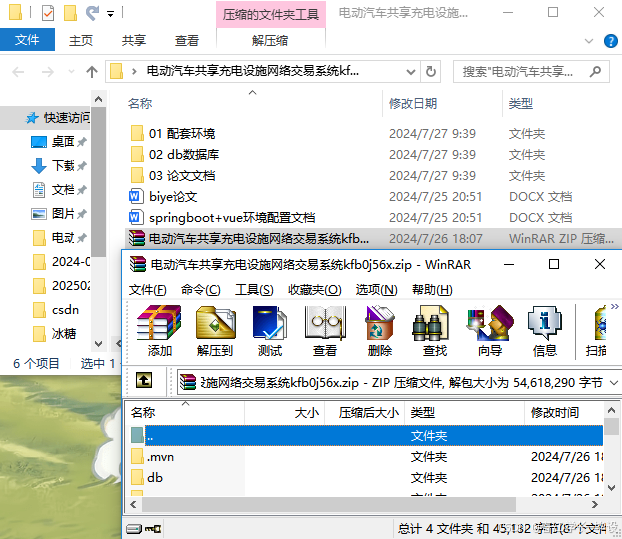Click the breadcrumb chevron in Explorer address bar
Screen dimensions: 622x539
[134, 72]
